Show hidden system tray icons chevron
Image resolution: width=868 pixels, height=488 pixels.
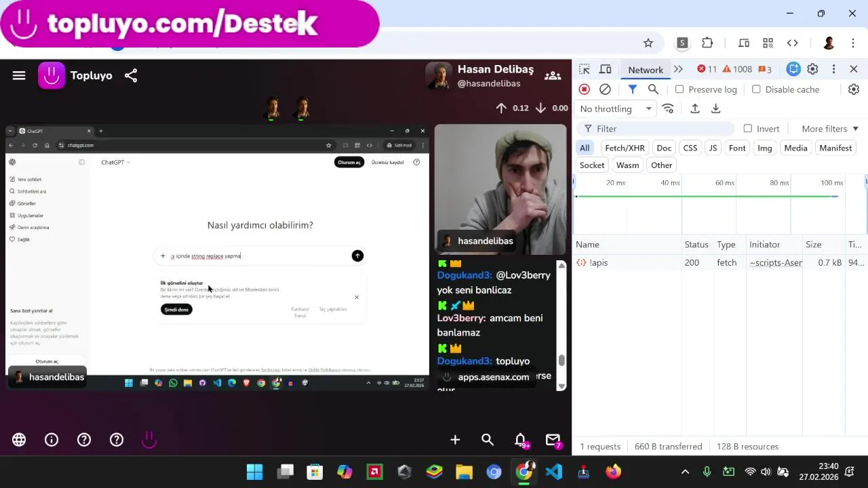pyautogui.click(x=685, y=472)
